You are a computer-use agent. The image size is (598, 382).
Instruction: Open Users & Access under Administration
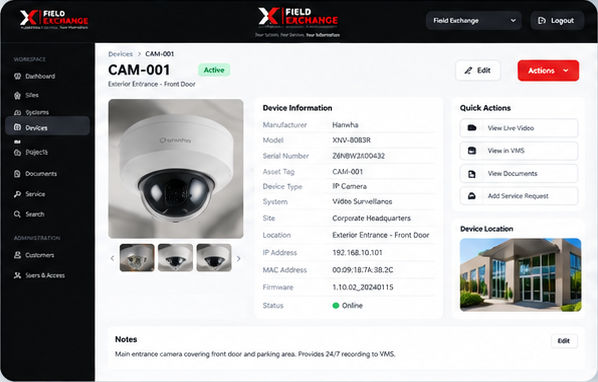click(x=48, y=275)
